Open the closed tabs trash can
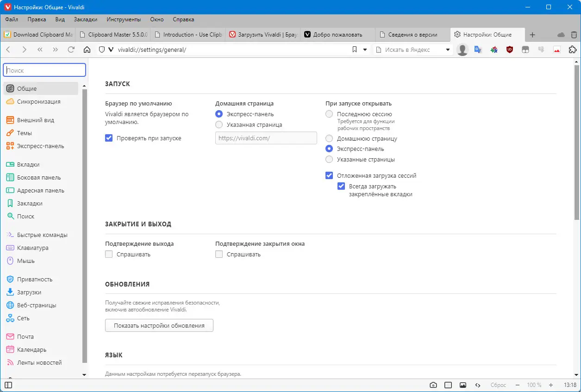The image size is (581, 392). pyautogui.click(x=574, y=35)
